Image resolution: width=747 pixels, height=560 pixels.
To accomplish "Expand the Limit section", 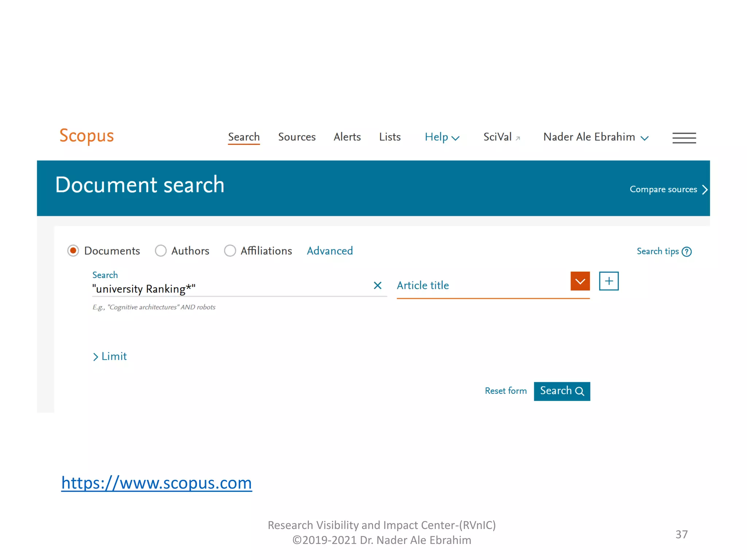I will tap(110, 356).
